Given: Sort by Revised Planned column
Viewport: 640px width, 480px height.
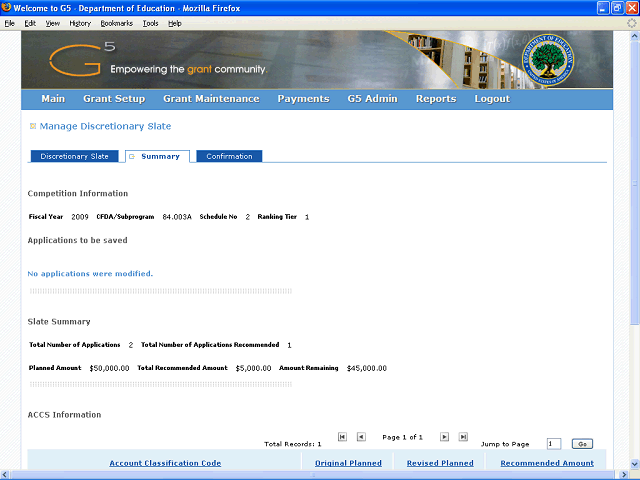Looking at the screenshot, I should 440,463.
